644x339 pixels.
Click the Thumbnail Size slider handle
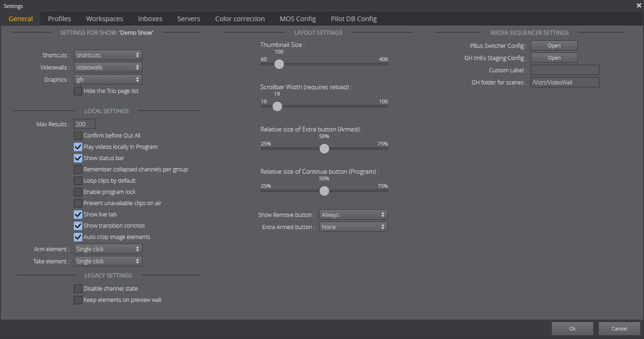click(279, 64)
